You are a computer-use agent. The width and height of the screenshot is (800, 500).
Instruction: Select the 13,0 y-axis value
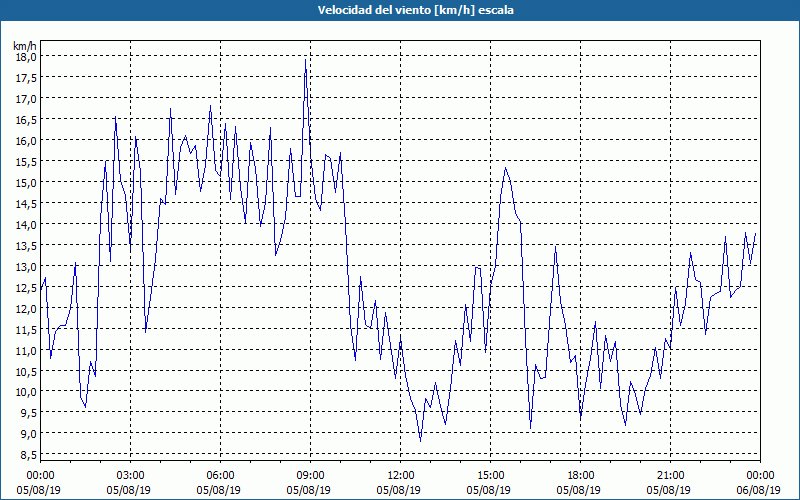[26, 266]
